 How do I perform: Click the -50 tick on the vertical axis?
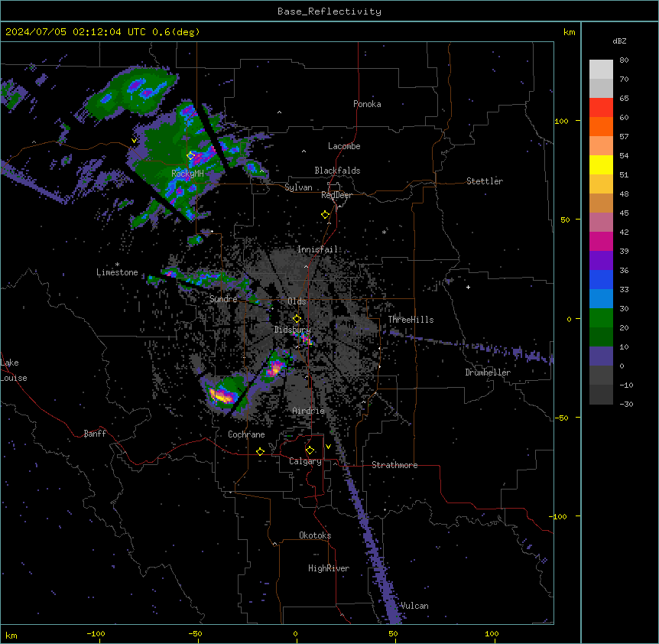tap(561, 418)
